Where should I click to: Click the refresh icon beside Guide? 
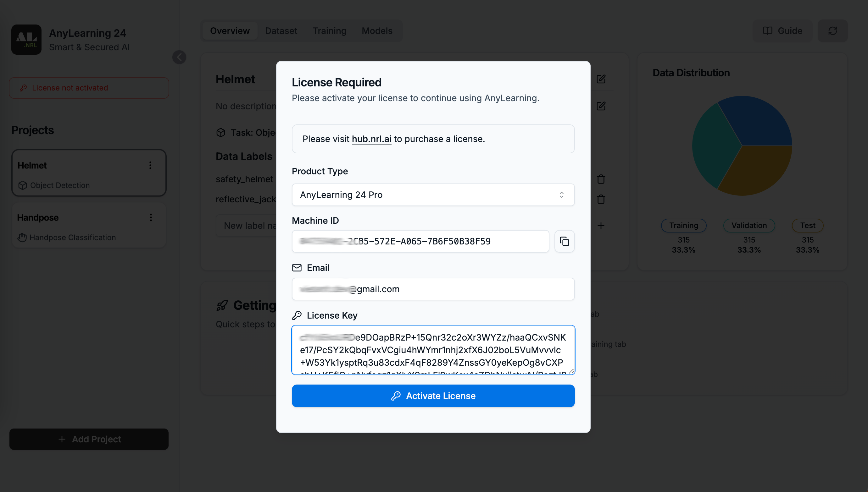click(832, 31)
